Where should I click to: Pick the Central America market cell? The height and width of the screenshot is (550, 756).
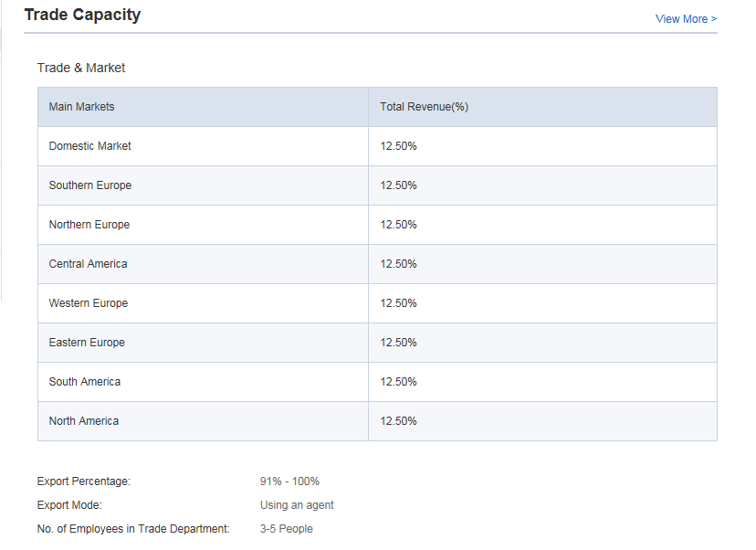click(89, 264)
